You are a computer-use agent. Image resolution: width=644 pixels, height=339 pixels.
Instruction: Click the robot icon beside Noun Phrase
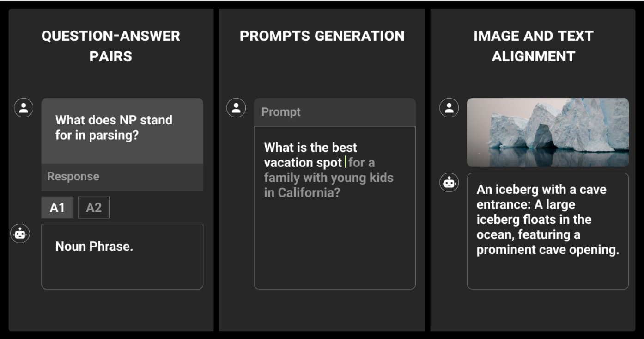tap(20, 234)
